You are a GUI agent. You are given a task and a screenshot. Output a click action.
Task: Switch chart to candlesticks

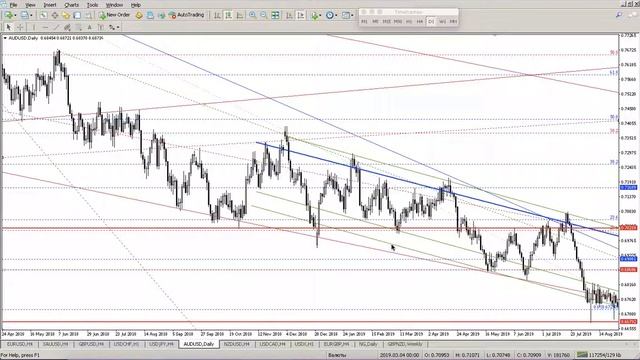(x=228, y=15)
